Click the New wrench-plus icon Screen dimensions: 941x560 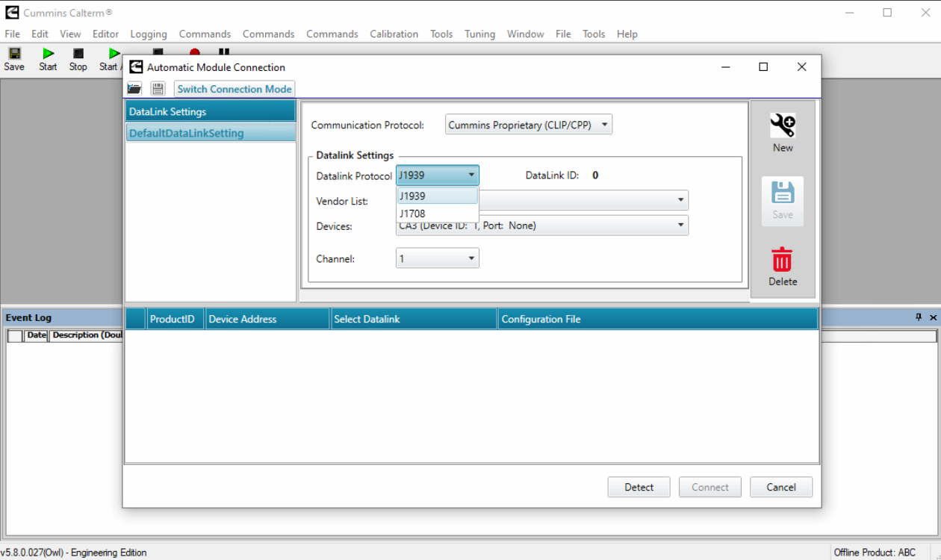click(782, 126)
